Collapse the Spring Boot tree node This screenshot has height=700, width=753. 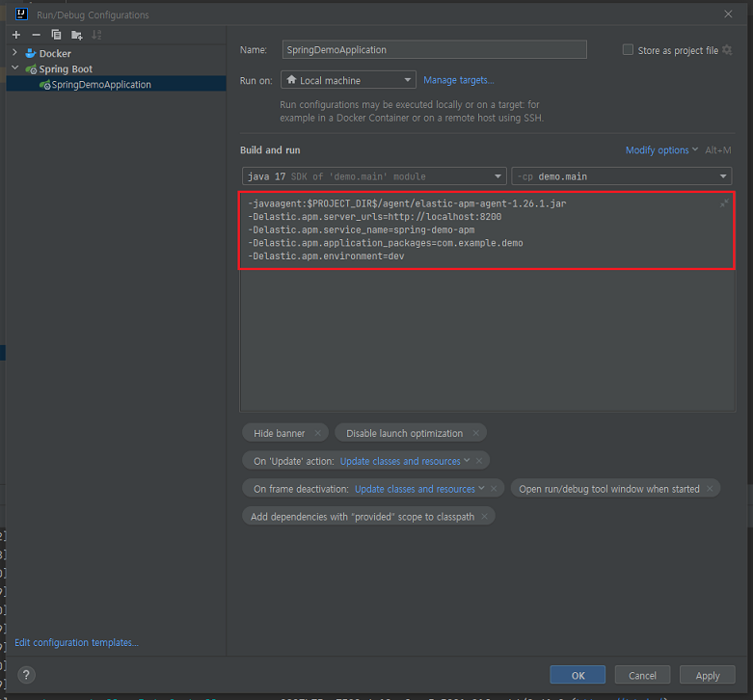point(15,68)
